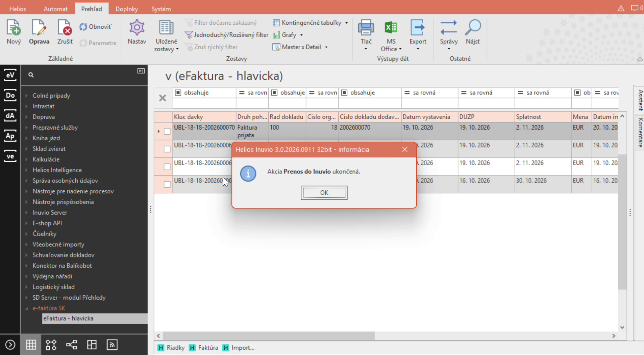Collapse the e-faktúra SK node
Screen dimensions: 644x355
[27, 308]
